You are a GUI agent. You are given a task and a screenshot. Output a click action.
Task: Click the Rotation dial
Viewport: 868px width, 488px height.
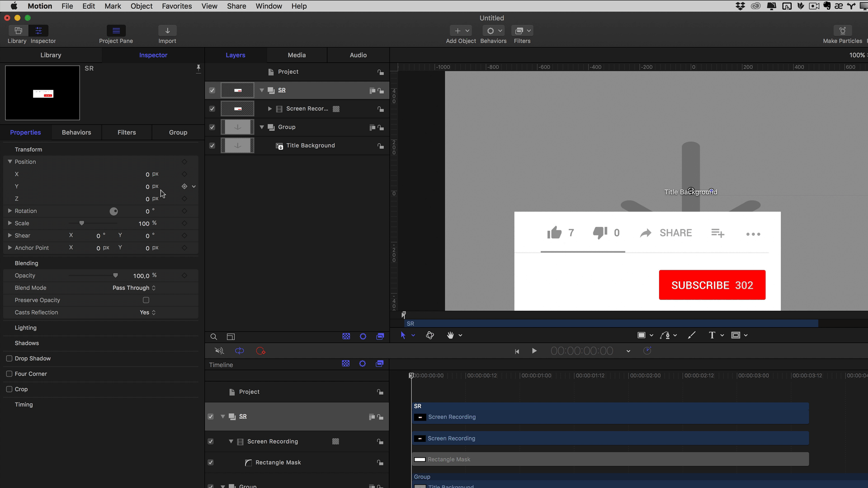(114, 211)
